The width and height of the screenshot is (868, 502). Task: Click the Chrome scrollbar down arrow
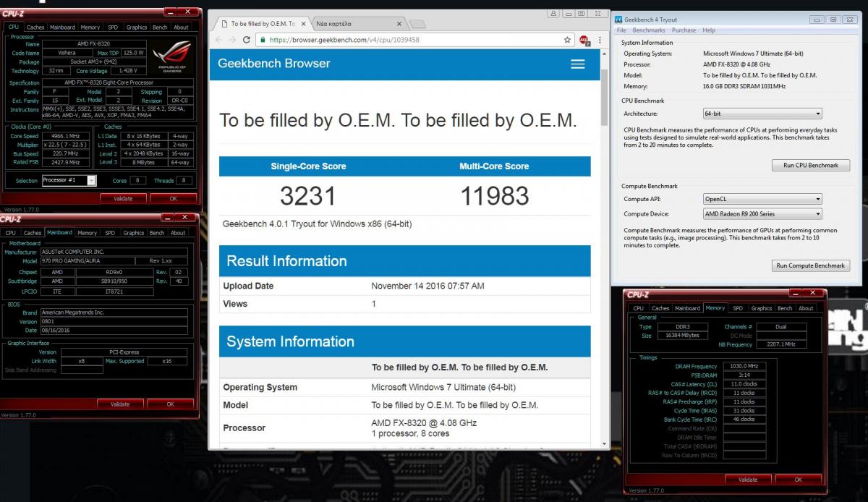point(605,444)
